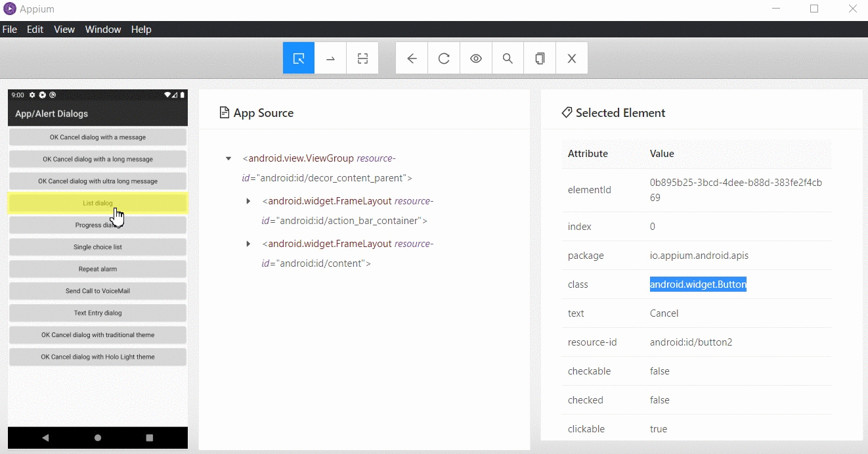Click the Attribute column header

click(588, 154)
